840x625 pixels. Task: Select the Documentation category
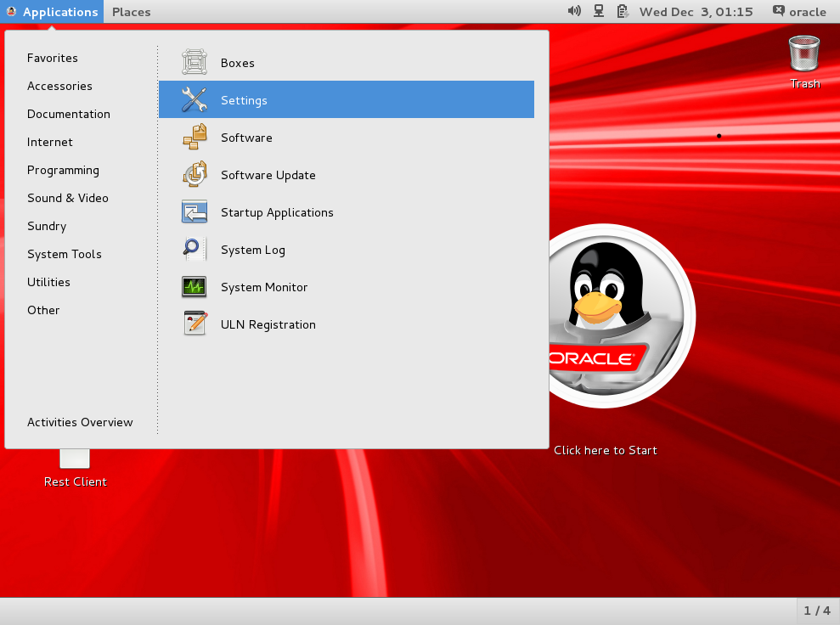point(69,114)
